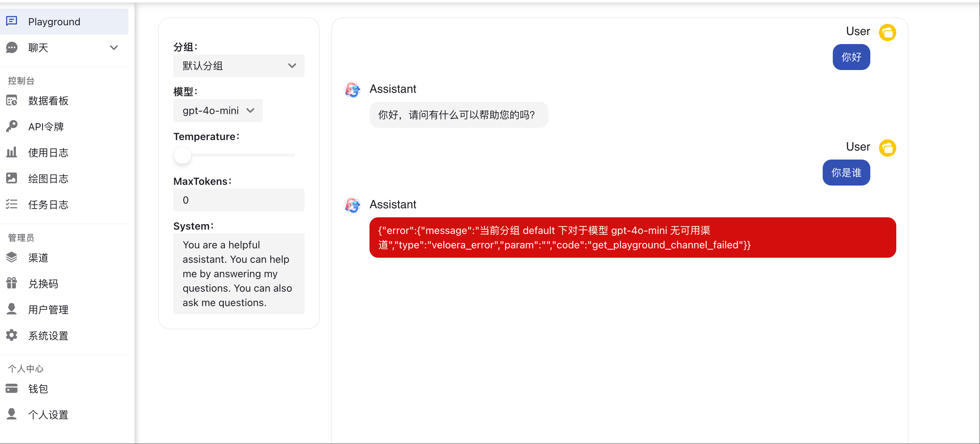Click the assistant reply 你好，请问有什么可以帮助您的吗？
980x444 pixels.
(458, 115)
